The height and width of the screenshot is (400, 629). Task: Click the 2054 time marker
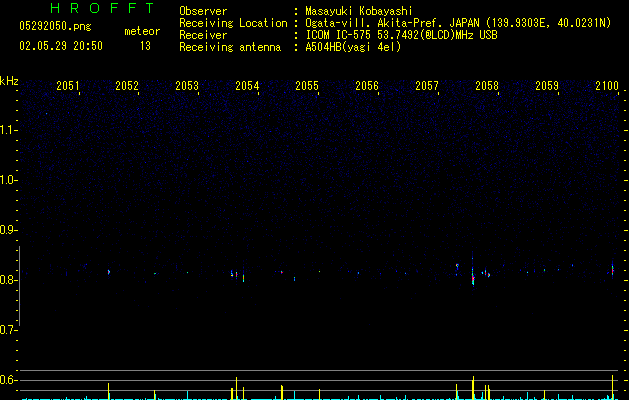tap(247, 85)
